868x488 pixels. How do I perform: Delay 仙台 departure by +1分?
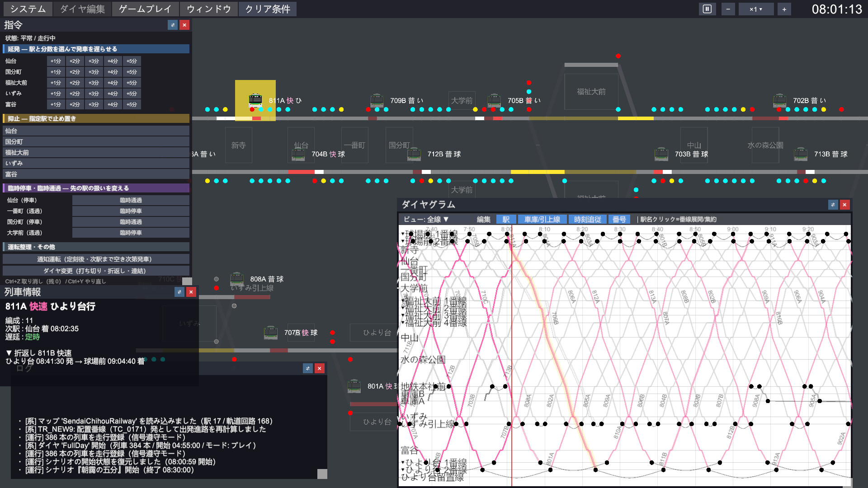pos(56,61)
